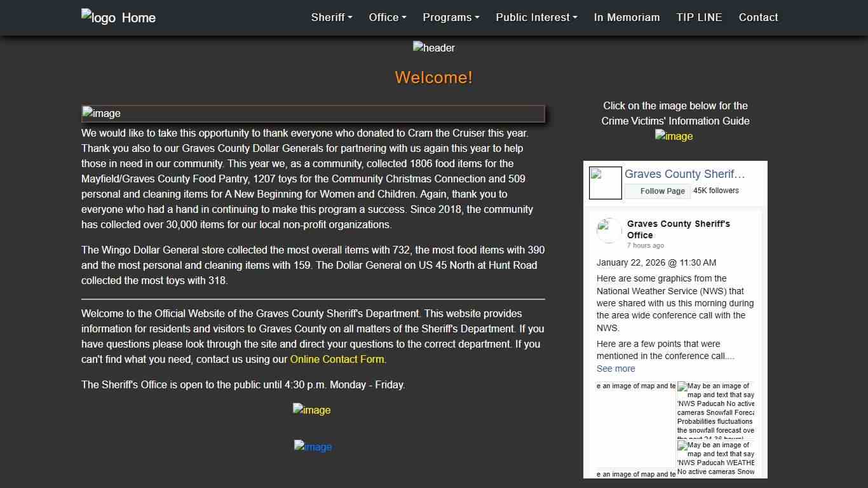Open the Sheriff dropdown menu
This screenshot has width=868, height=488.
point(331,17)
